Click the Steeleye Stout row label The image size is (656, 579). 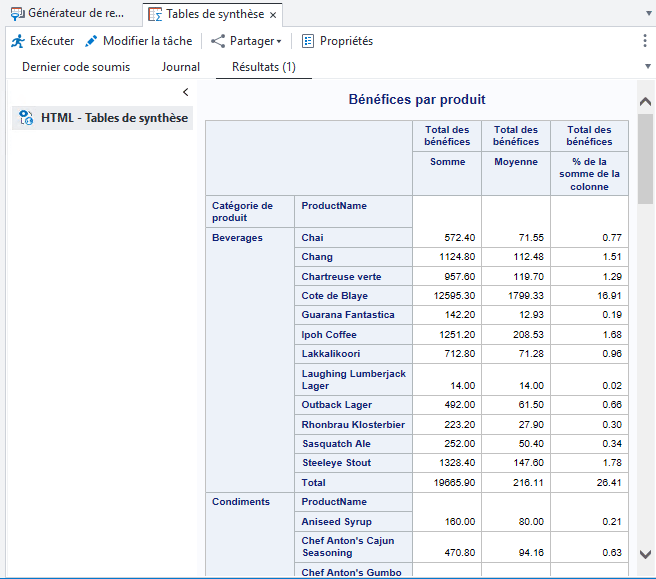click(337, 463)
